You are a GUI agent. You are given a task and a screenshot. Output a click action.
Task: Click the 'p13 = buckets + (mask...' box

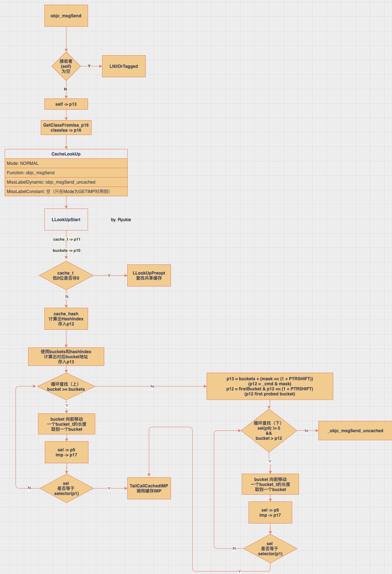270,386
